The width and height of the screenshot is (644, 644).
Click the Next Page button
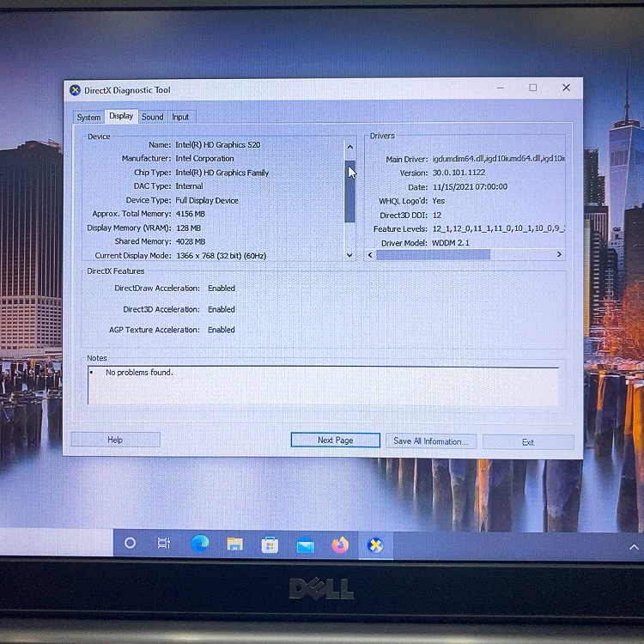pyautogui.click(x=335, y=440)
